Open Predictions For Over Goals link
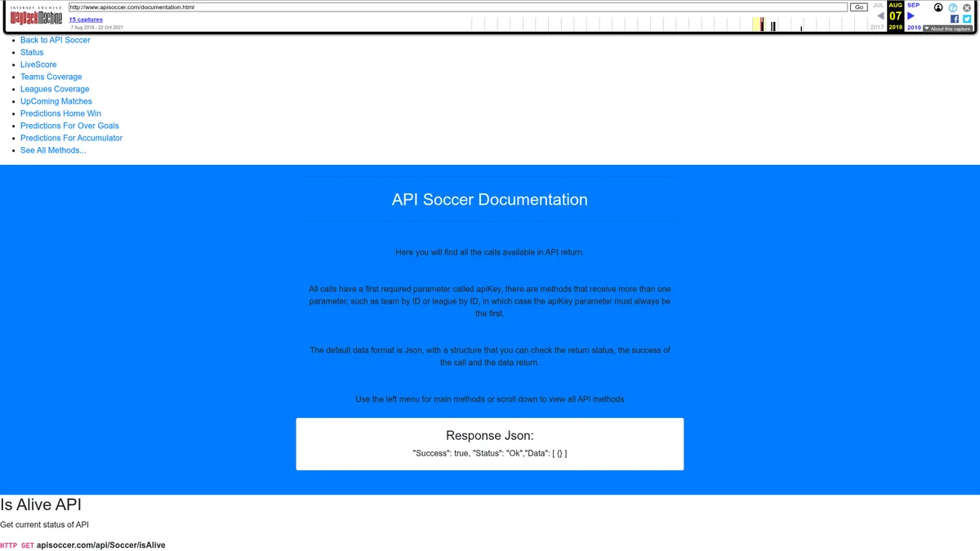Viewport: 980px width, 551px height. pyautogui.click(x=69, y=126)
